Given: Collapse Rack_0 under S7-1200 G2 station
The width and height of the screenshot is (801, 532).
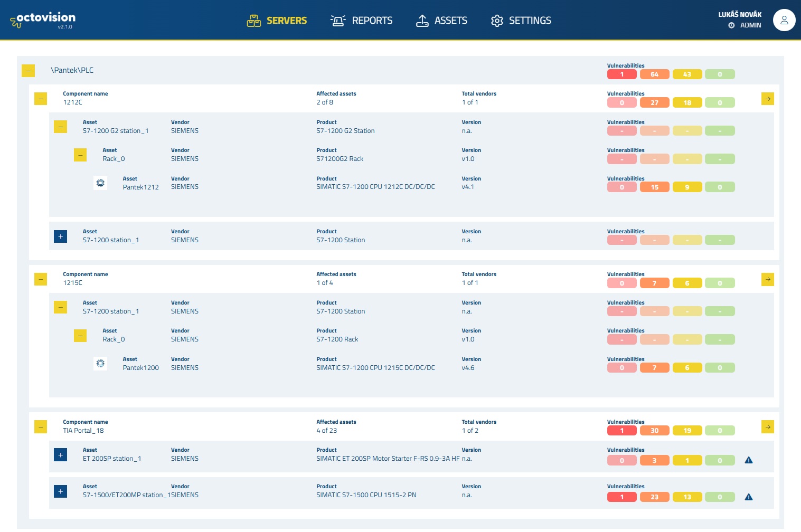Looking at the screenshot, I should (x=80, y=155).
